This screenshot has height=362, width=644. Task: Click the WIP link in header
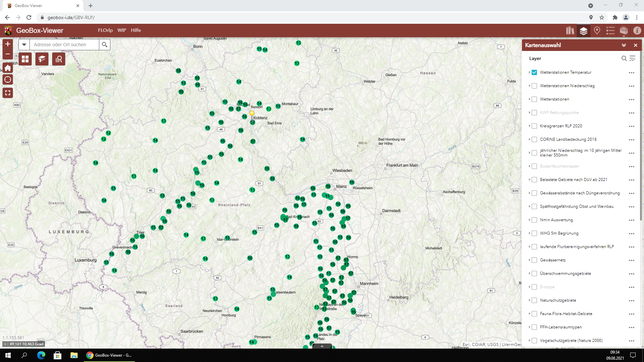(x=122, y=30)
